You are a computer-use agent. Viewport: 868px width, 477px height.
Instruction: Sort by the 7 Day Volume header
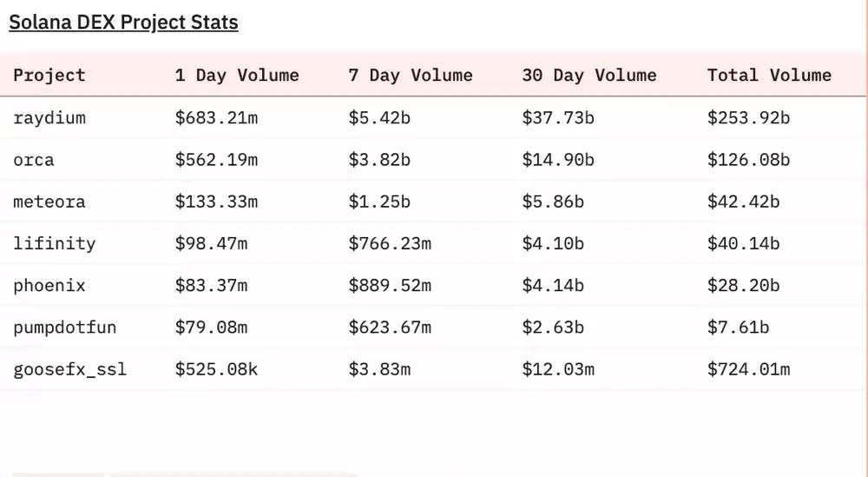[411, 75]
